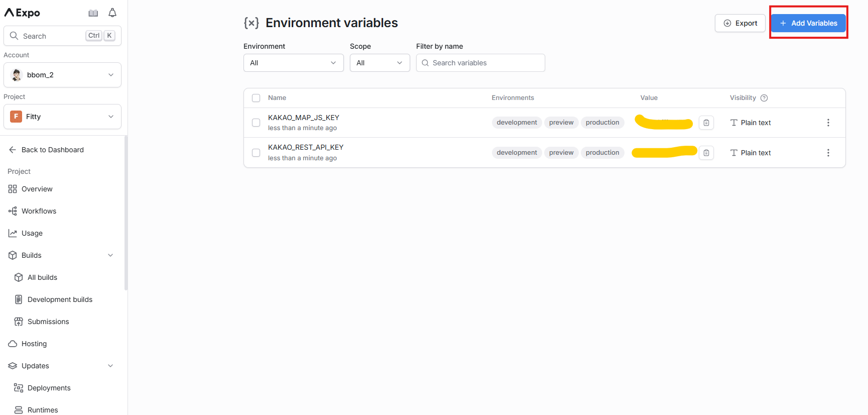The height and width of the screenshot is (415, 868).
Task: Click production tag on KAKAO_MAP_JS_KEY row
Action: point(602,123)
